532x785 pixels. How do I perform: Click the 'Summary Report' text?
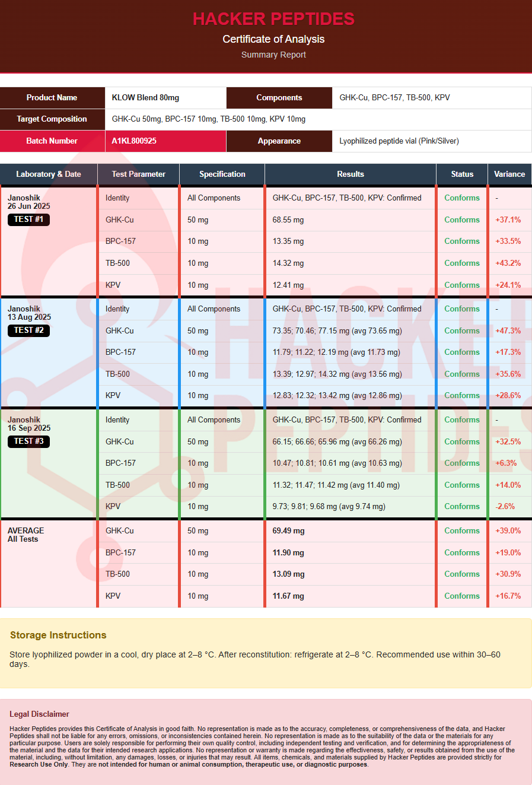(273, 55)
